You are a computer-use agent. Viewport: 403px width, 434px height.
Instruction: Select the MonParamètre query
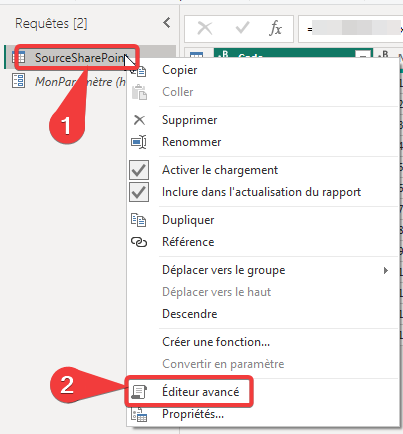coord(80,82)
